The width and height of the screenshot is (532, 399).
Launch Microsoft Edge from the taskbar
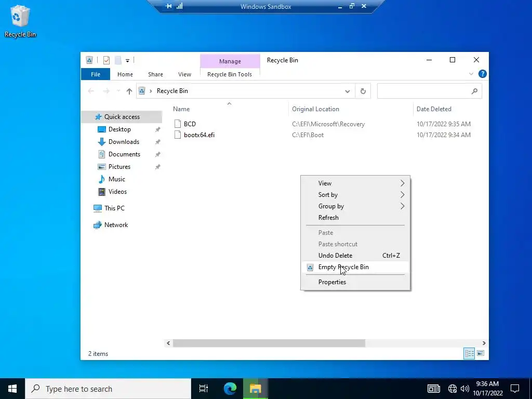click(x=230, y=389)
